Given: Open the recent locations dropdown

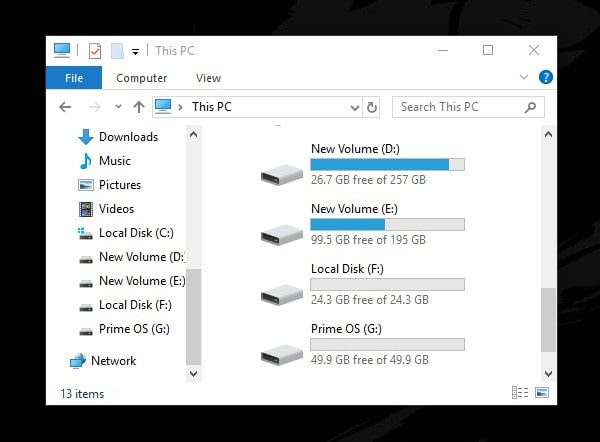Looking at the screenshot, I should [118, 107].
